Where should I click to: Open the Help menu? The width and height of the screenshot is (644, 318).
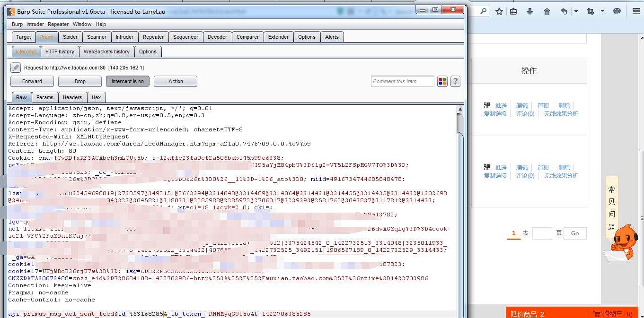point(101,24)
